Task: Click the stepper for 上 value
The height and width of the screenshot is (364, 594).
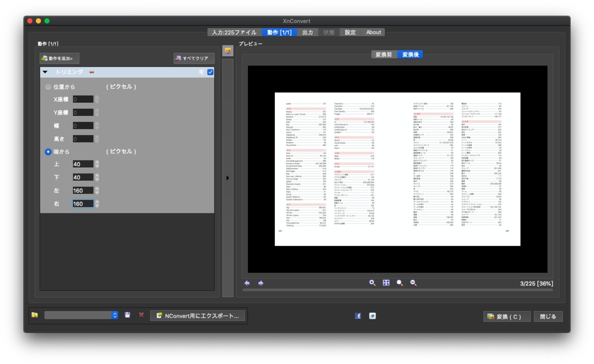Action: [x=97, y=164]
